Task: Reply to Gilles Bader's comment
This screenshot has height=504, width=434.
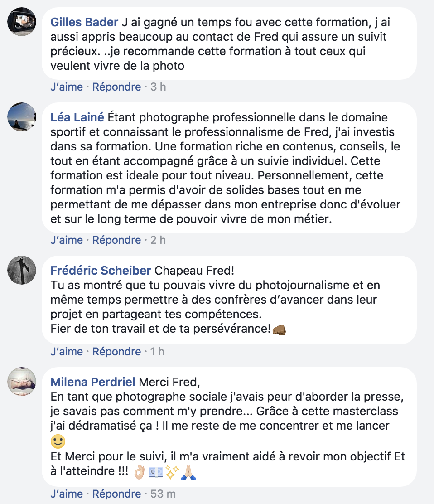Action: 117,87
